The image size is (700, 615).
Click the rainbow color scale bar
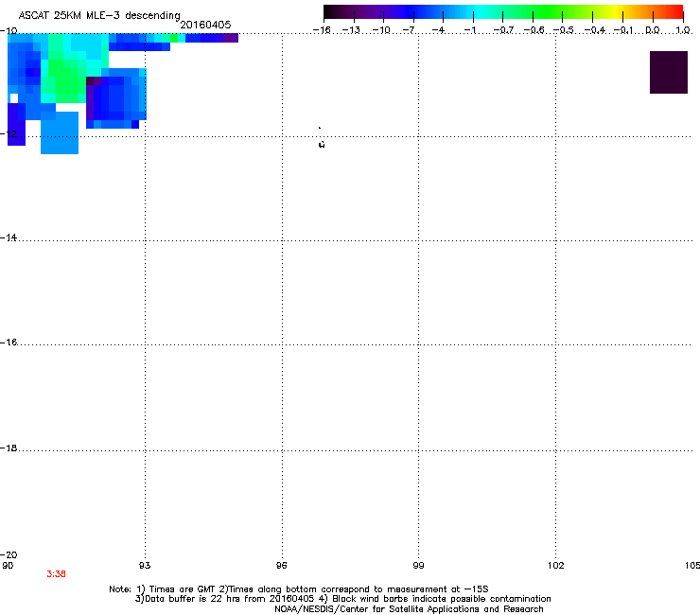coord(503,12)
